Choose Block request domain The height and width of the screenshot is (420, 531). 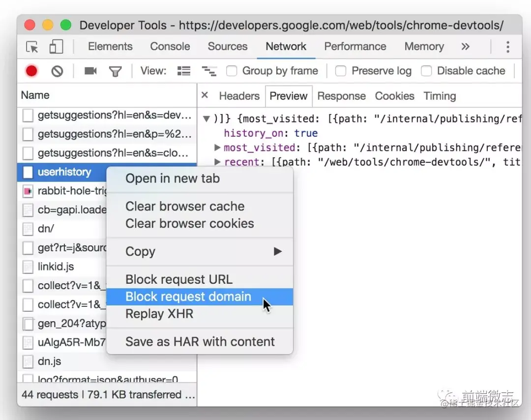[200, 297]
